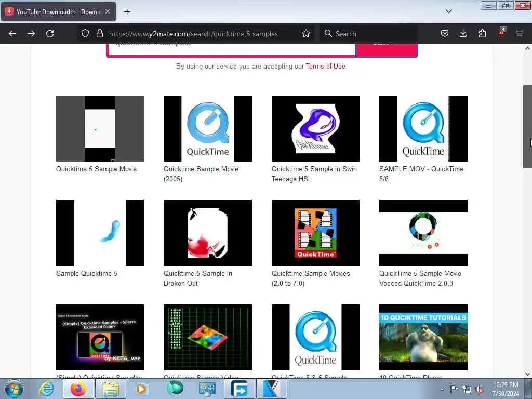Image resolution: width=532 pixels, height=399 pixels.
Task: Open 10 QuickTime Tutorials thumbnail
Action: point(423,337)
